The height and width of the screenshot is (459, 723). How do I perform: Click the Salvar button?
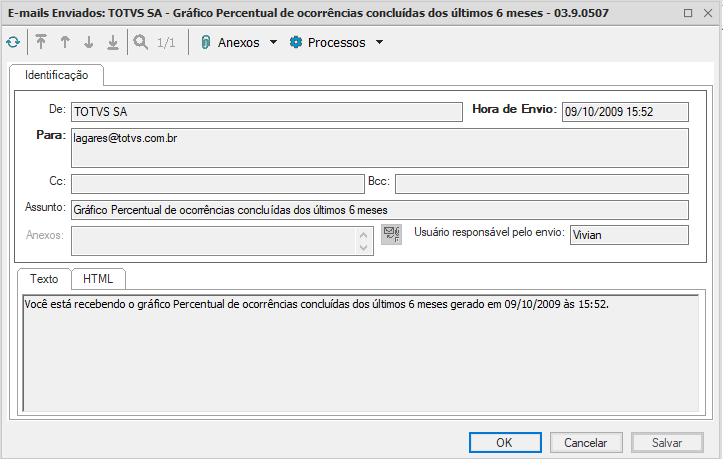(667, 442)
